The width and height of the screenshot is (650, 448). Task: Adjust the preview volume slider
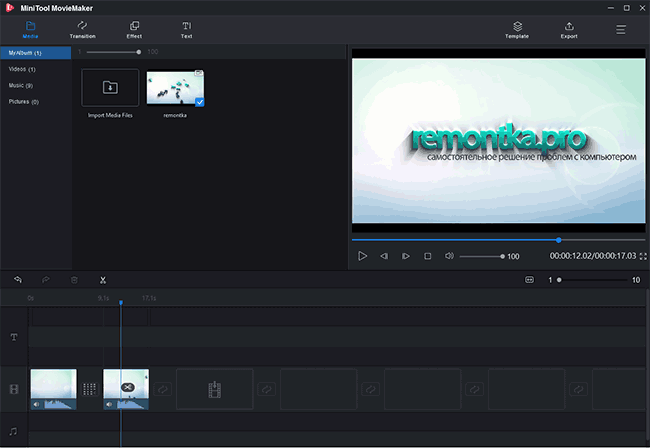coord(482,257)
